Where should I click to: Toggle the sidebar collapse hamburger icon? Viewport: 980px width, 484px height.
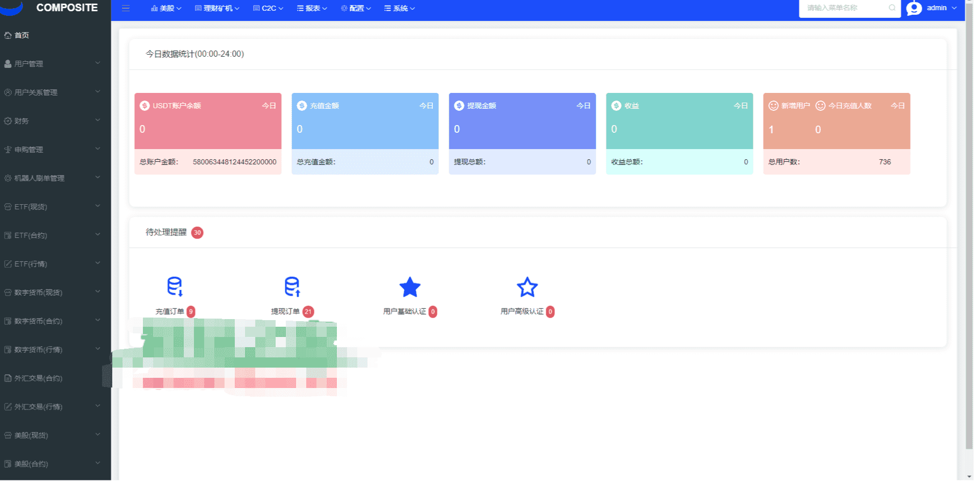click(126, 8)
